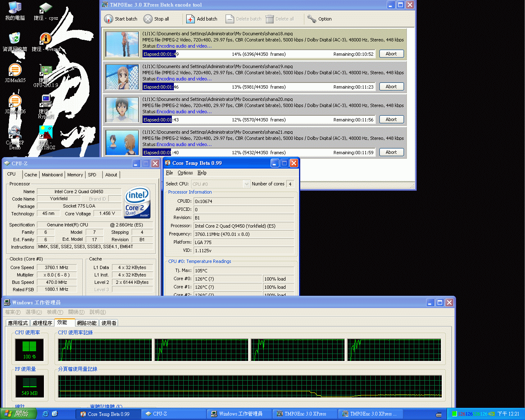Open the Help menu in Core Temp

click(202, 173)
